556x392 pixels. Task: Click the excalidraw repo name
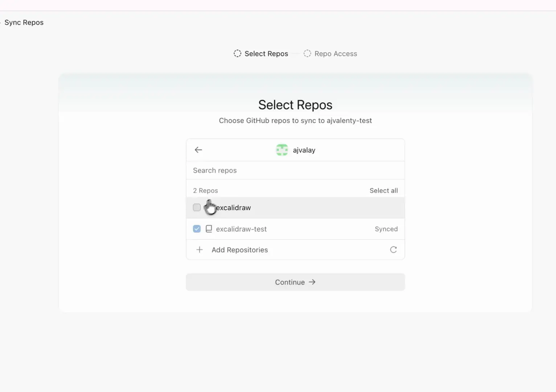tap(233, 208)
